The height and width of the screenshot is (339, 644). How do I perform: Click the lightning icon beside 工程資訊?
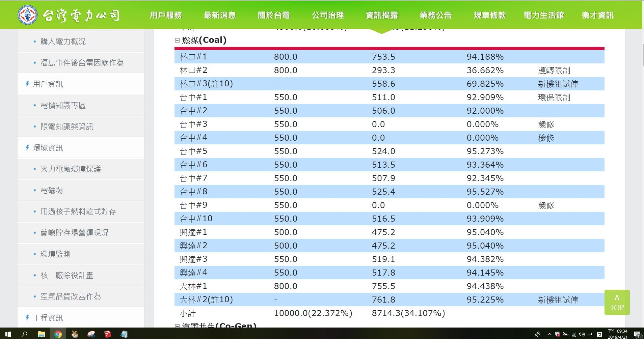pyautogui.click(x=27, y=317)
